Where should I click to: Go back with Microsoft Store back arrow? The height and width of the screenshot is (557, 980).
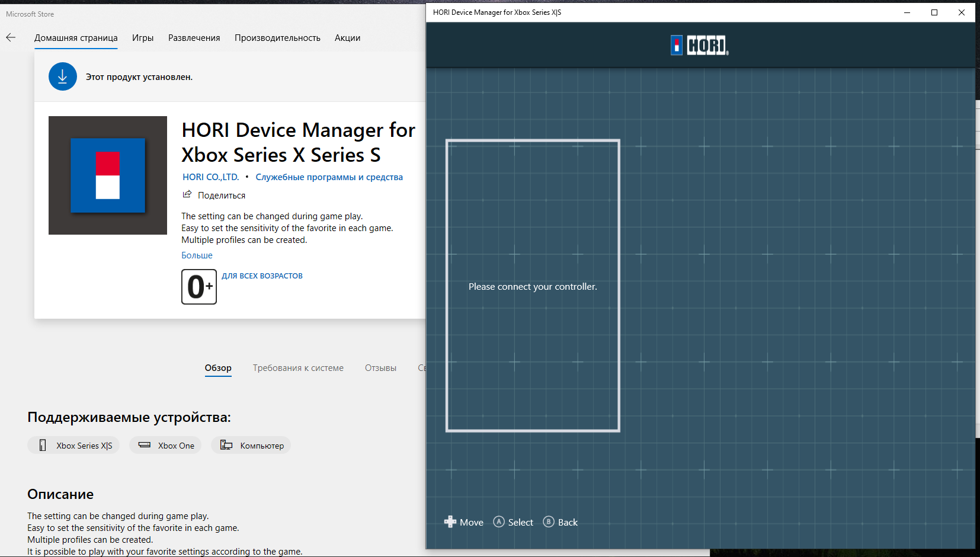[11, 37]
